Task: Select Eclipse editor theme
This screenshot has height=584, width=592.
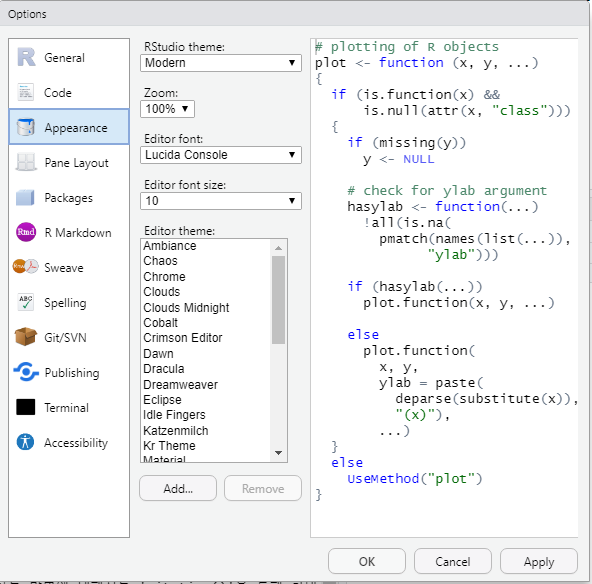Action: 206,399
